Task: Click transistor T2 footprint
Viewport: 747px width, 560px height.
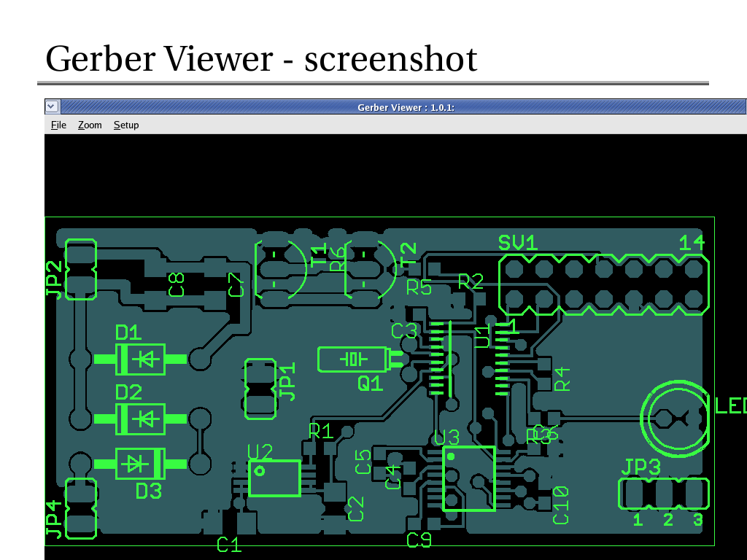Action: click(x=370, y=270)
